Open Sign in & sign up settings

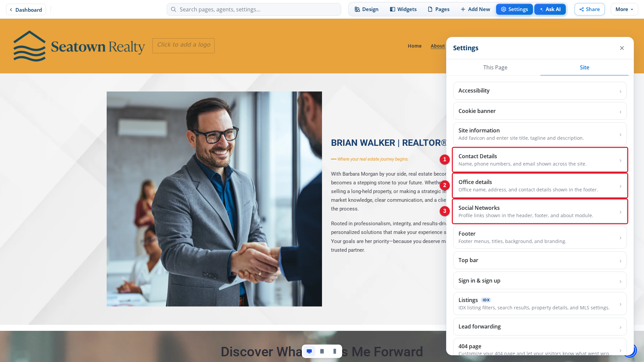(x=540, y=281)
